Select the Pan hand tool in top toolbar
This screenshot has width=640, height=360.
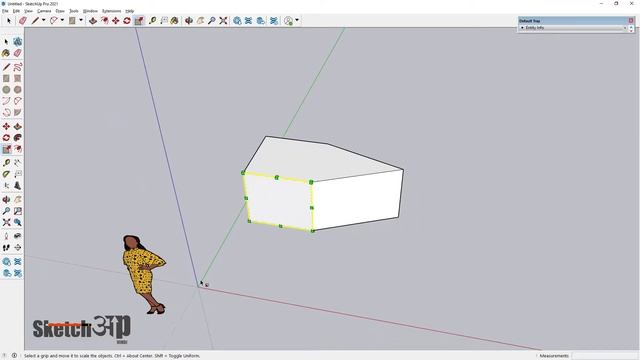tap(200, 20)
